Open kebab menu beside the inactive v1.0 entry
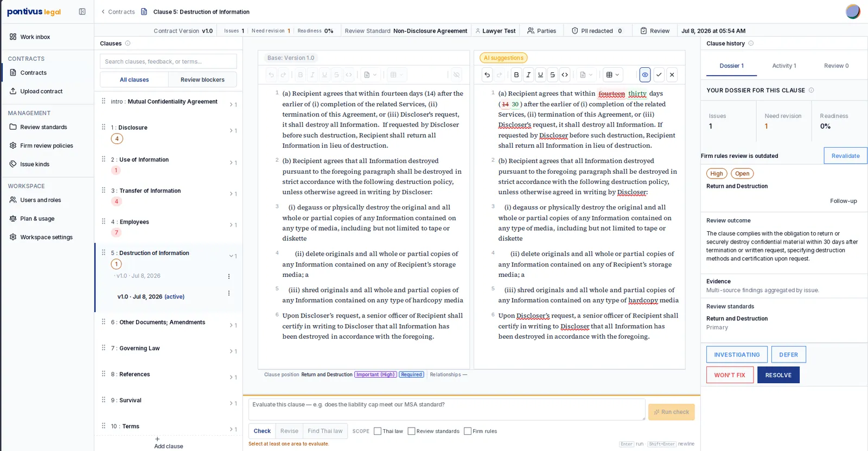Viewport: 868px width, 451px height. 229,276
